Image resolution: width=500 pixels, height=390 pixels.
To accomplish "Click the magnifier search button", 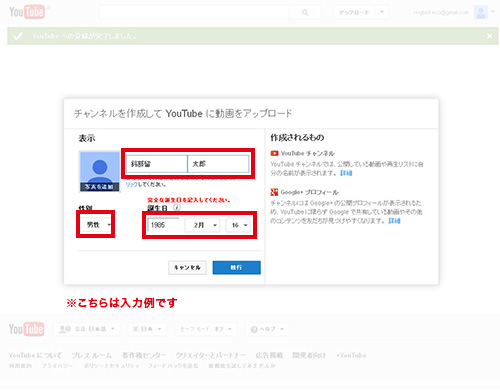I will tap(305, 12).
